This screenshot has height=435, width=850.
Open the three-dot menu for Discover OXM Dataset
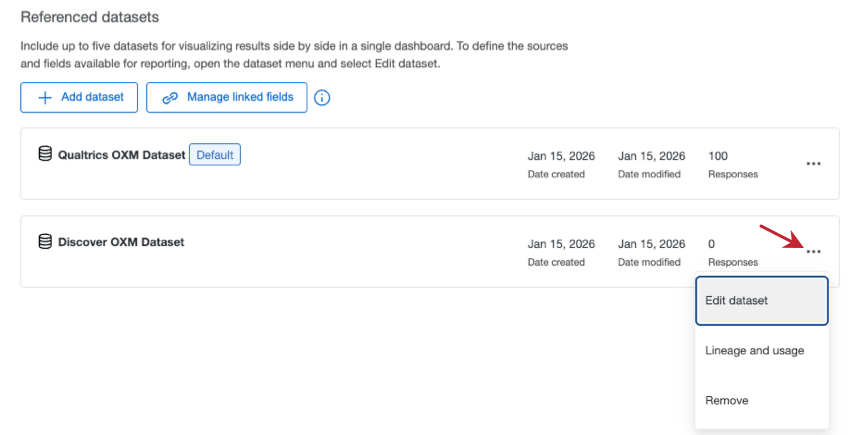click(813, 251)
